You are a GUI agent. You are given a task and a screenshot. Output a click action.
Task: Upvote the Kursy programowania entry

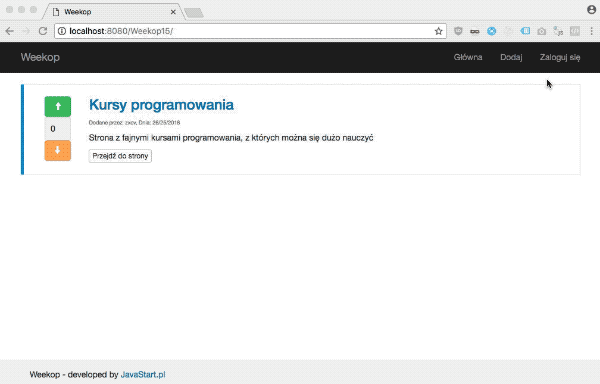[x=58, y=106]
